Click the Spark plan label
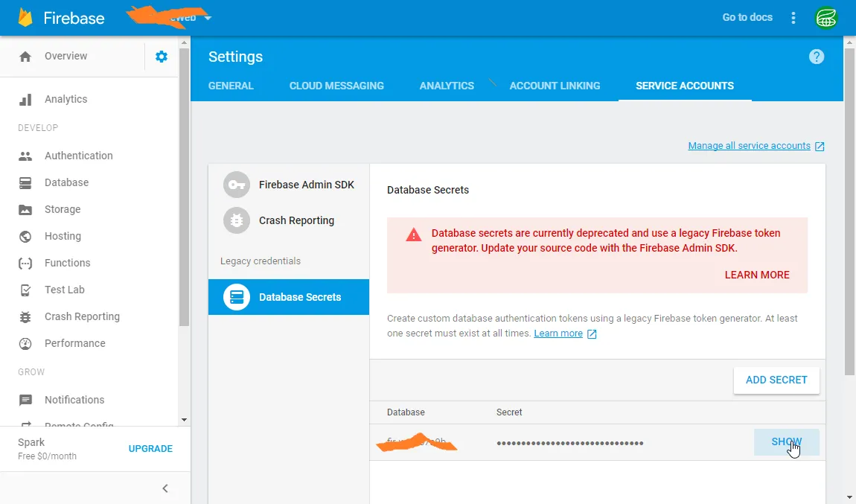Viewport: 856px width, 504px height. (31, 442)
